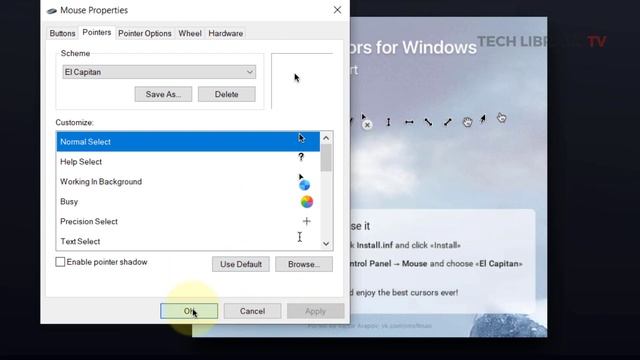The image size is (640, 360).
Task: Open the El Capitan scheme dropdown
Action: click(159, 72)
